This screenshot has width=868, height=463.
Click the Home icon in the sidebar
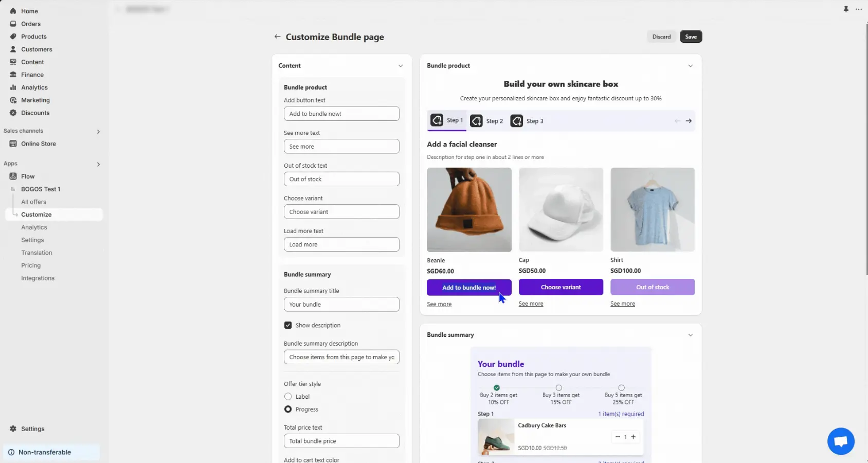pyautogui.click(x=13, y=11)
